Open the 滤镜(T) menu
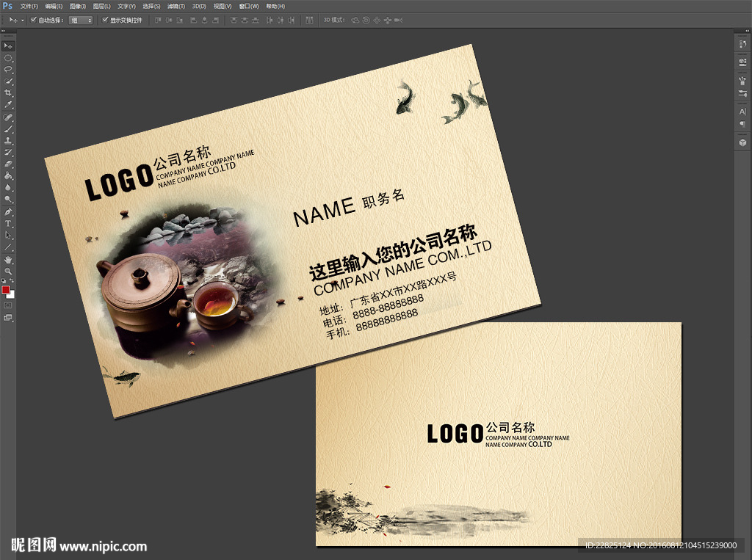 [176, 6]
